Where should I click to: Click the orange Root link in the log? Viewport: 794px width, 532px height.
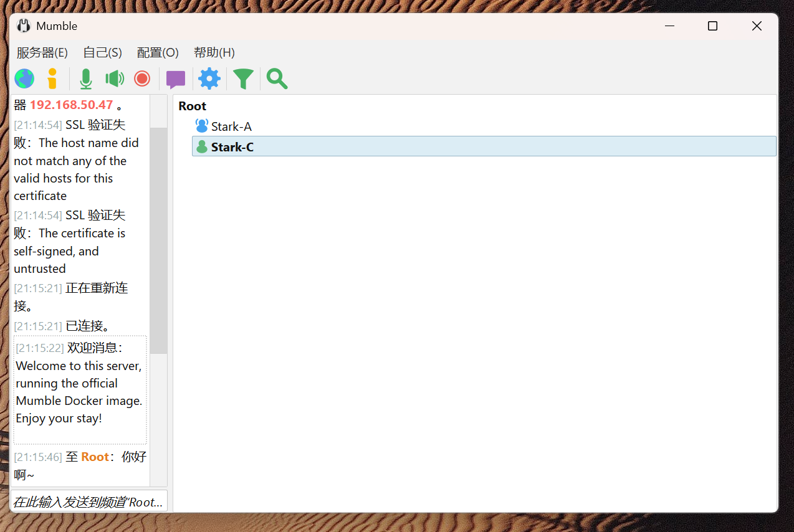pos(95,457)
